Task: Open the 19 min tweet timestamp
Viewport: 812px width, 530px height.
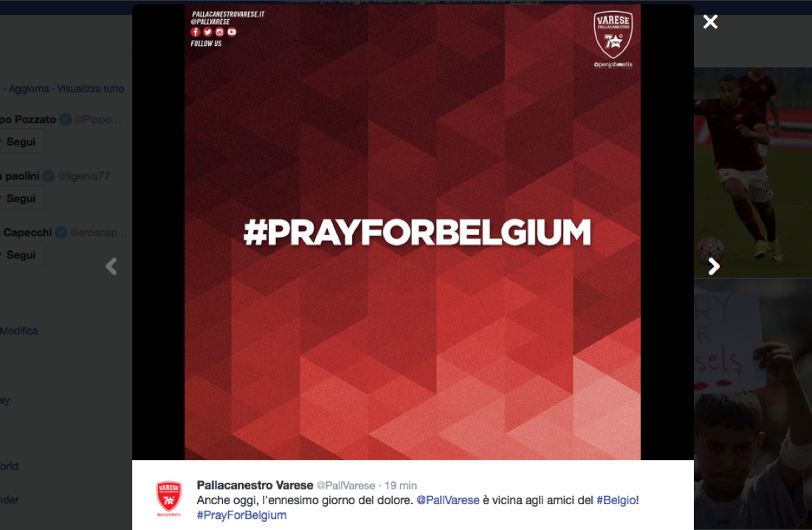Action: (400, 486)
